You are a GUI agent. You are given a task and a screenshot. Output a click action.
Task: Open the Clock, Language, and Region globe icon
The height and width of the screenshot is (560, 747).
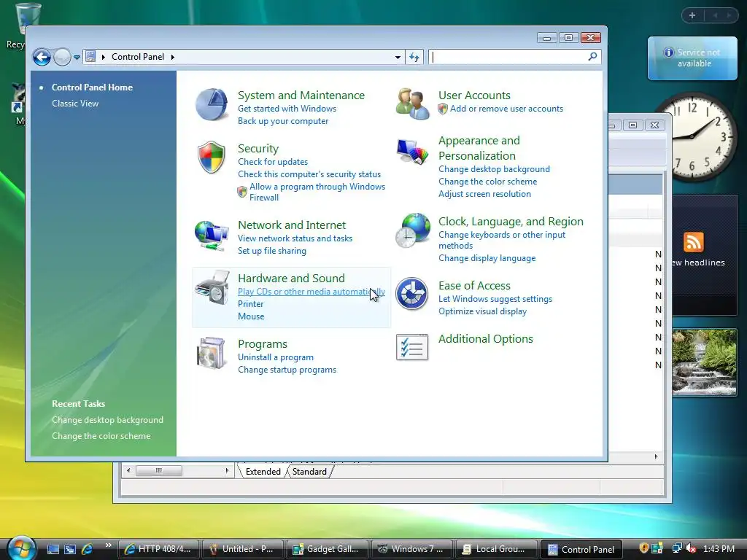413,230
